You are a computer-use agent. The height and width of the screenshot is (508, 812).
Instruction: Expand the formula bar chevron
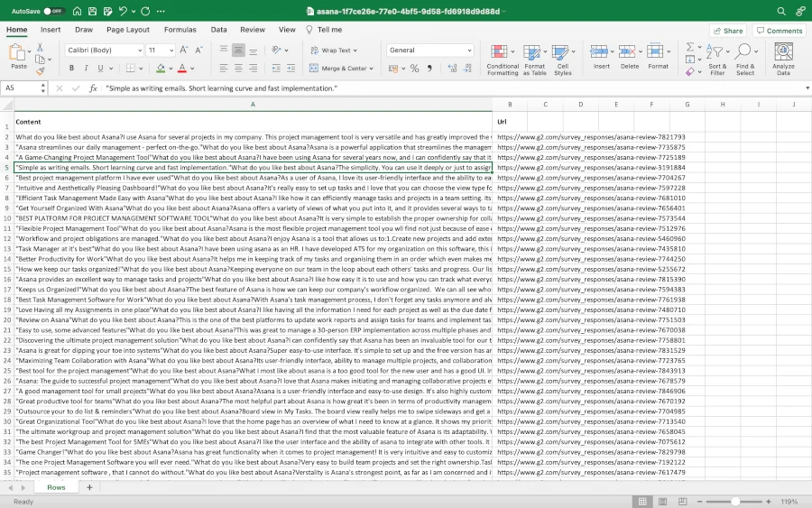(807, 88)
